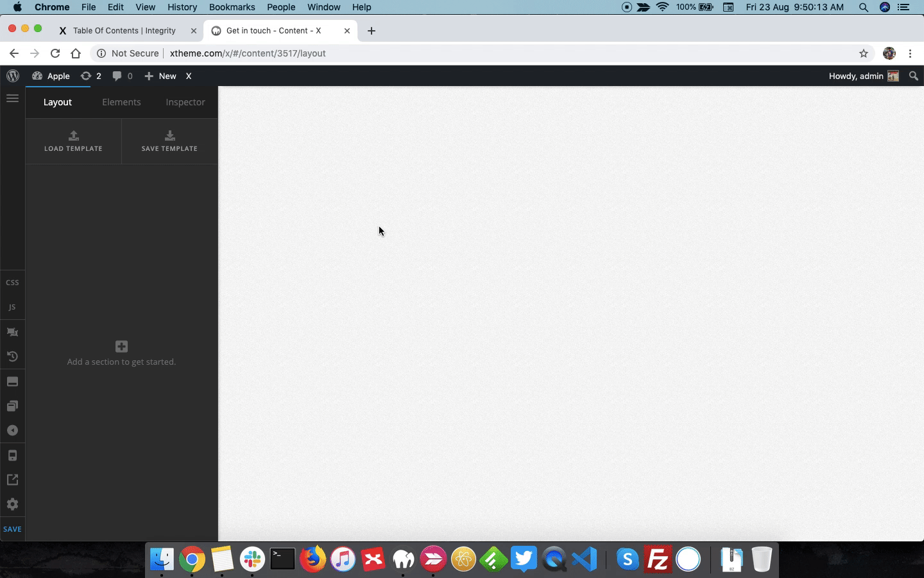
Task: Open the New content menu in admin bar
Action: point(160,76)
